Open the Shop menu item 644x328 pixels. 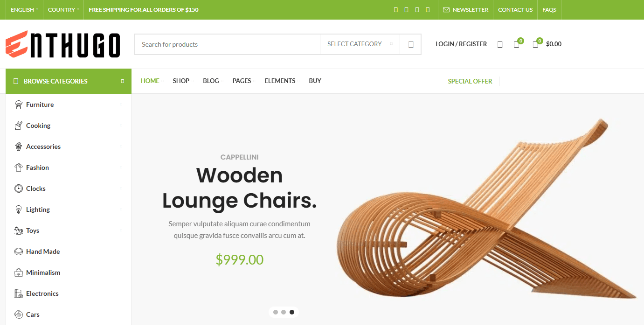click(x=181, y=81)
